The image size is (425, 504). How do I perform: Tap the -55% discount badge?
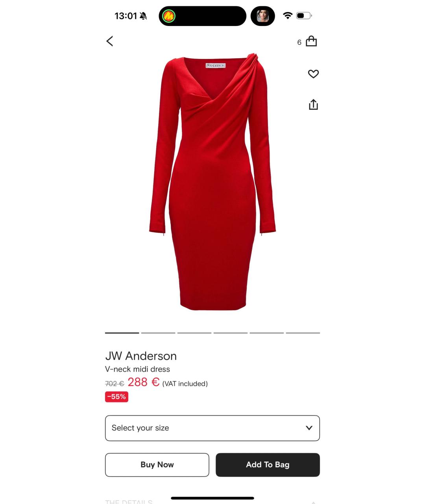[116, 397]
